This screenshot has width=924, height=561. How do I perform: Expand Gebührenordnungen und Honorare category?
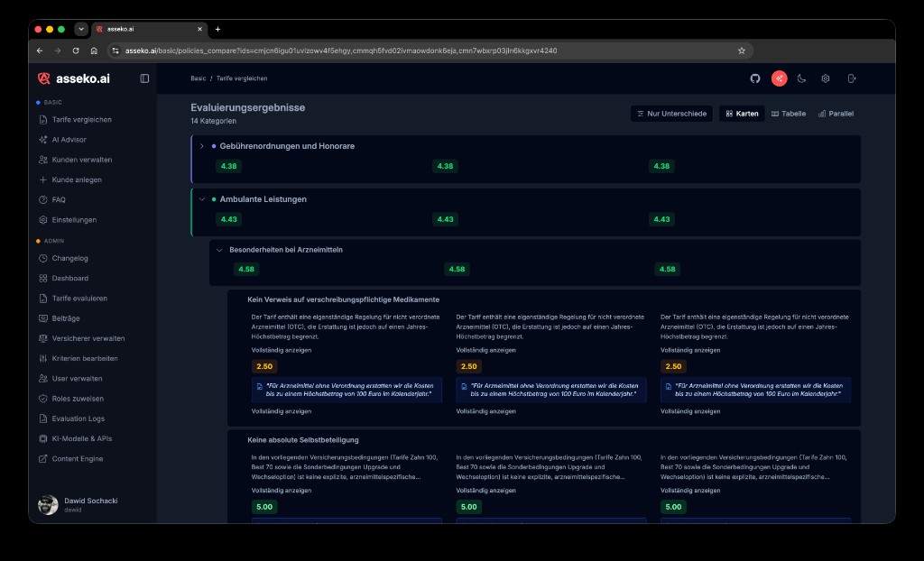click(x=201, y=146)
